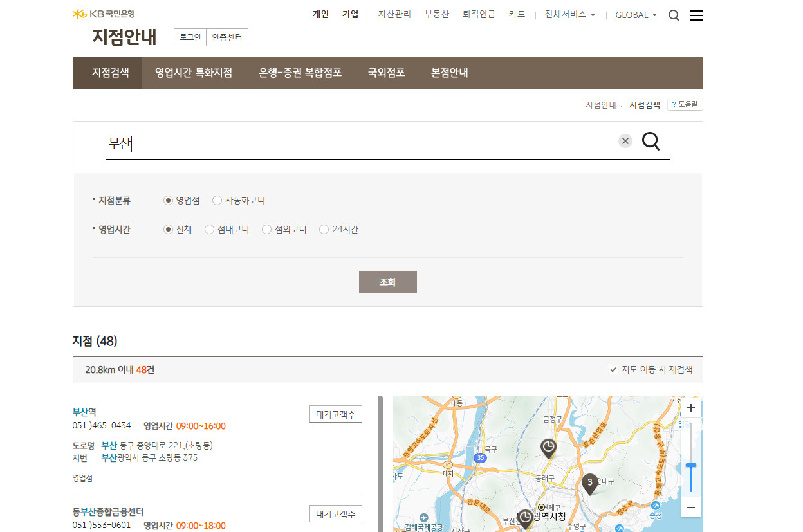Click the 로그인 button
The image size is (803, 532).
190,37
